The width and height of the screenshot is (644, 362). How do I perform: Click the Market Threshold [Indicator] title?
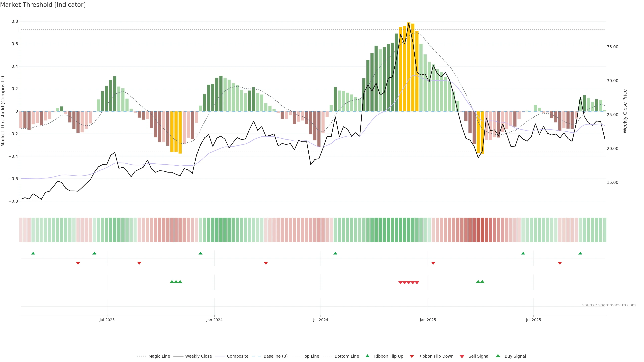[43, 5]
